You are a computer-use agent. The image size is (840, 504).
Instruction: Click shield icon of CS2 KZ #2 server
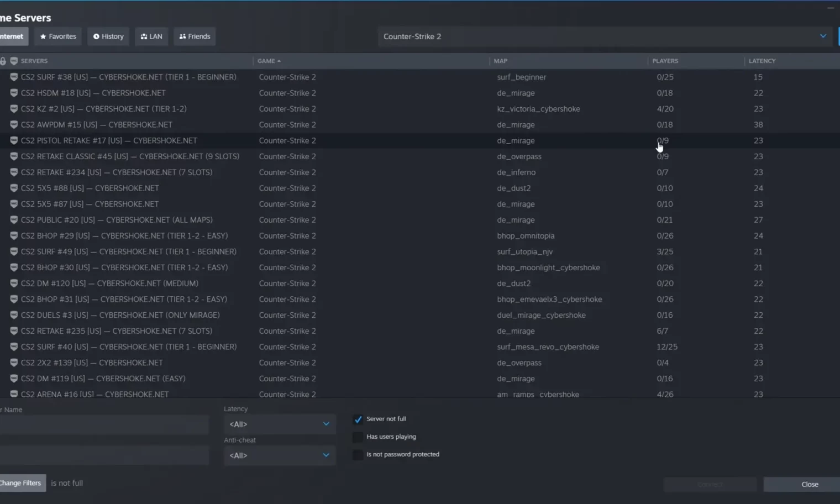[14, 109]
